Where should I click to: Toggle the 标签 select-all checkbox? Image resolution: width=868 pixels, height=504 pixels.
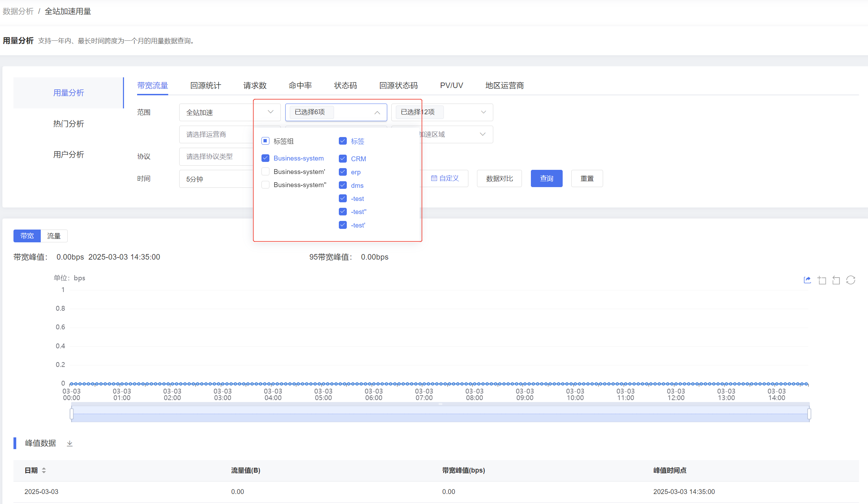[x=343, y=141]
